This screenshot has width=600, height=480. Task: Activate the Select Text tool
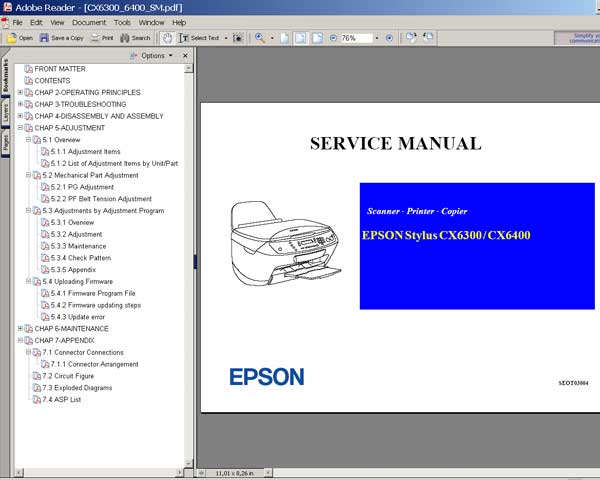(x=199, y=38)
